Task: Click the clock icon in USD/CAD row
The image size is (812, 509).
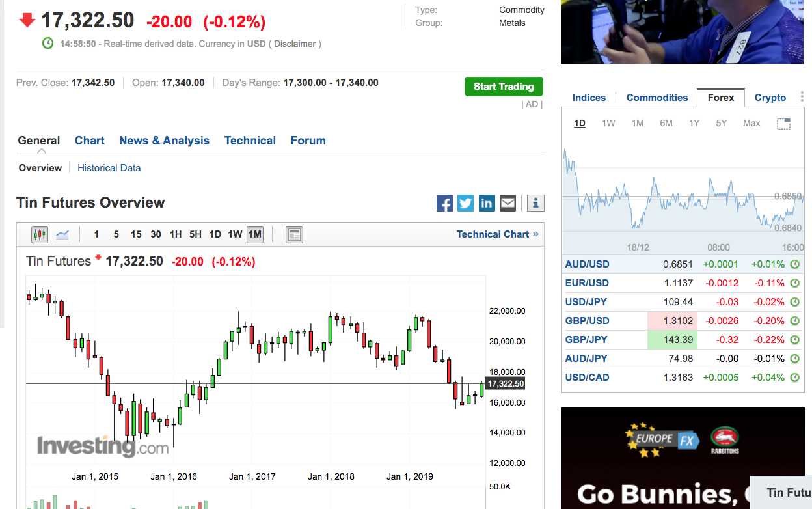Action: tap(794, 378)
